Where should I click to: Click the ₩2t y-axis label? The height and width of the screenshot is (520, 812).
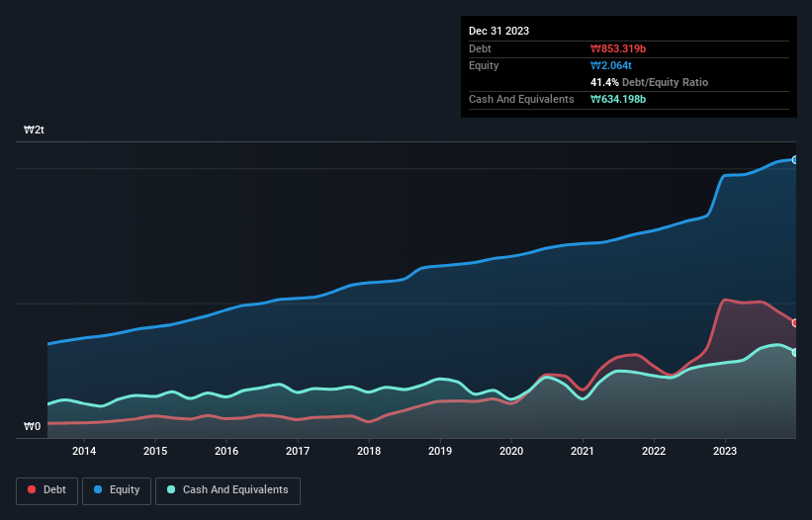click(x=34, y=130)
